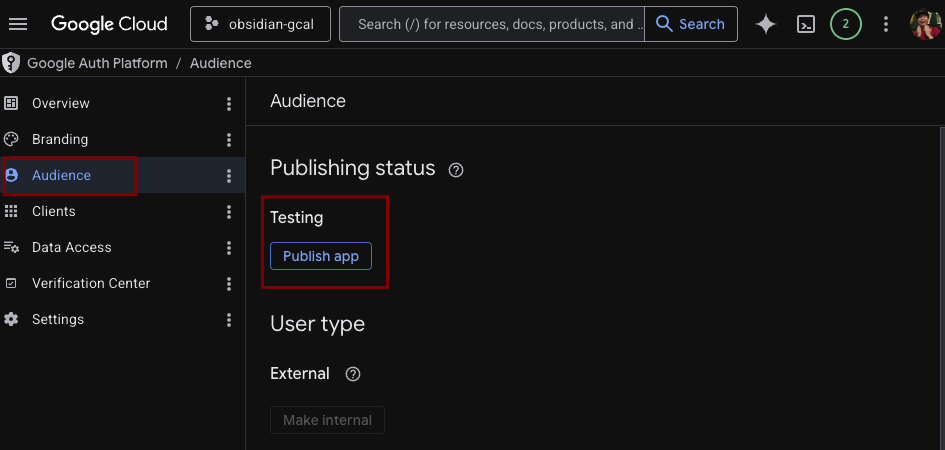Open more options for Verification Center

228,284
